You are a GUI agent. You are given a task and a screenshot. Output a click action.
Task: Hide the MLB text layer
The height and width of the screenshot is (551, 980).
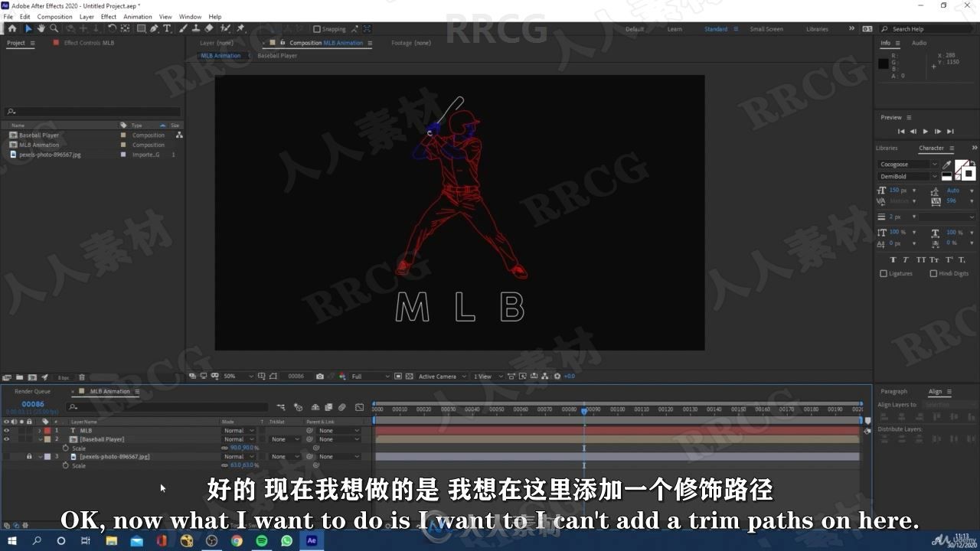coord(7,430)
